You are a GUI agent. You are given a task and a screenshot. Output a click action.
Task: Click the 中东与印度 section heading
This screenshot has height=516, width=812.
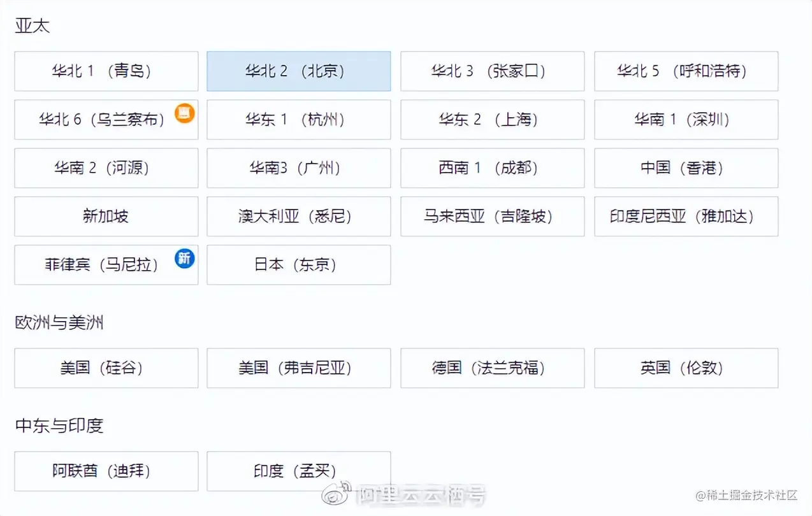point(59,426)
